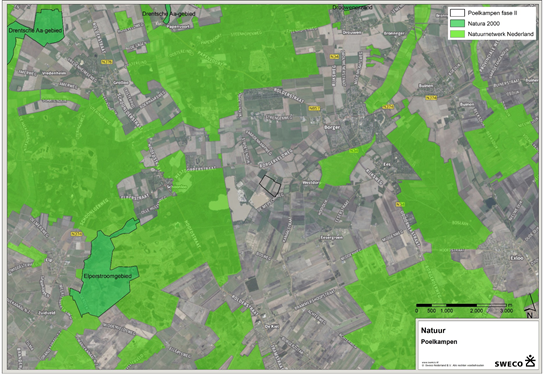Click the 'Papenvoort' place label
This screenshot has height=375, width=544.
pos(179,26)
